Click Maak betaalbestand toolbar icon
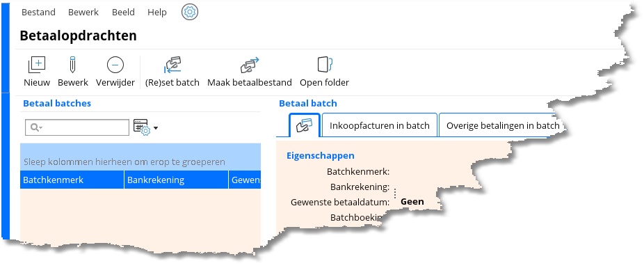644x268 pixels. coord(250,65)
